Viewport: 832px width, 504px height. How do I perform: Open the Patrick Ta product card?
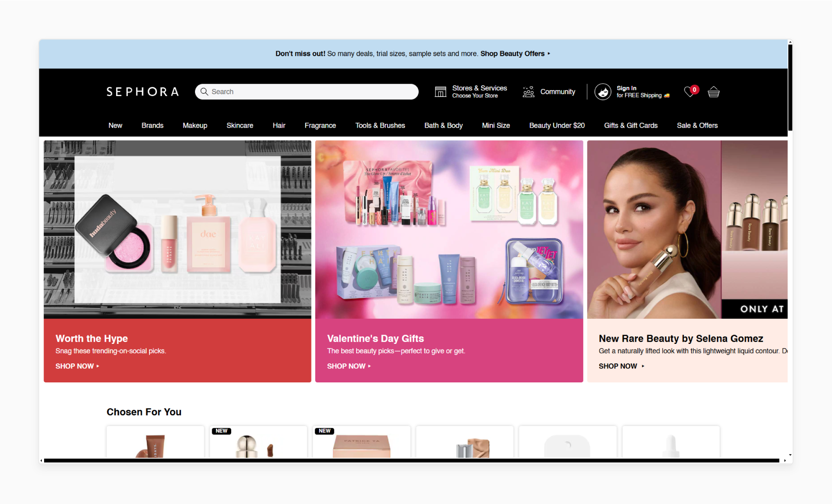click(362, 442)
